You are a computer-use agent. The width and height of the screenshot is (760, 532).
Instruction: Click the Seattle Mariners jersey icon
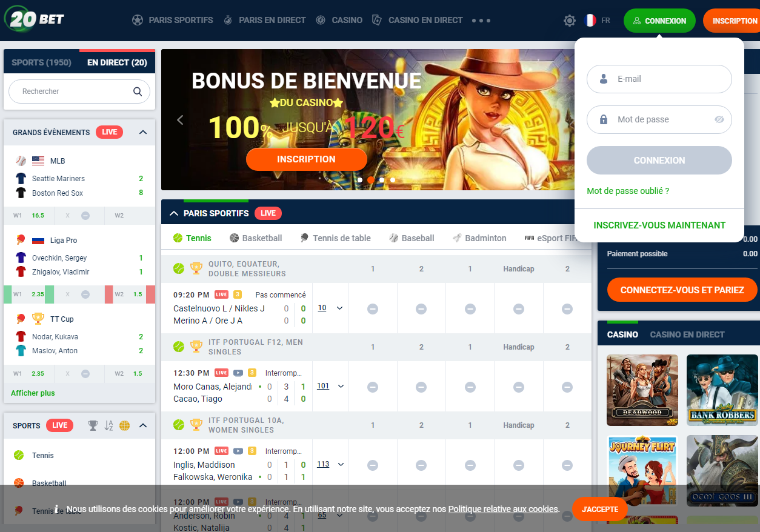[21, 178]
